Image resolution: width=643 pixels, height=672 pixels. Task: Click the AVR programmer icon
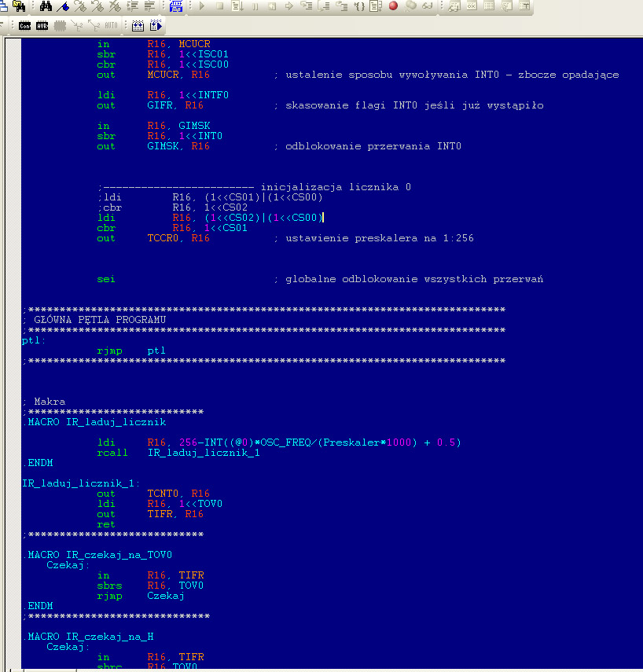click(42, 26)
